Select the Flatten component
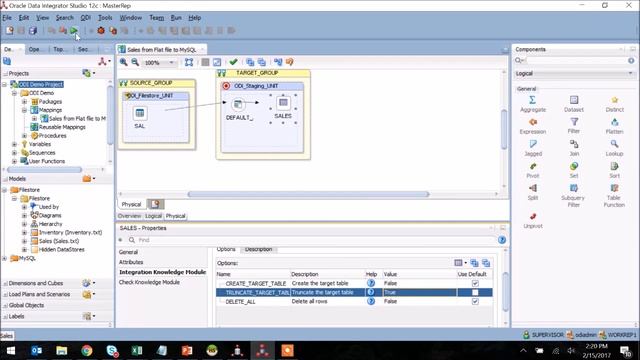Viewport: 640px width, 360px height. click(614, 126)
